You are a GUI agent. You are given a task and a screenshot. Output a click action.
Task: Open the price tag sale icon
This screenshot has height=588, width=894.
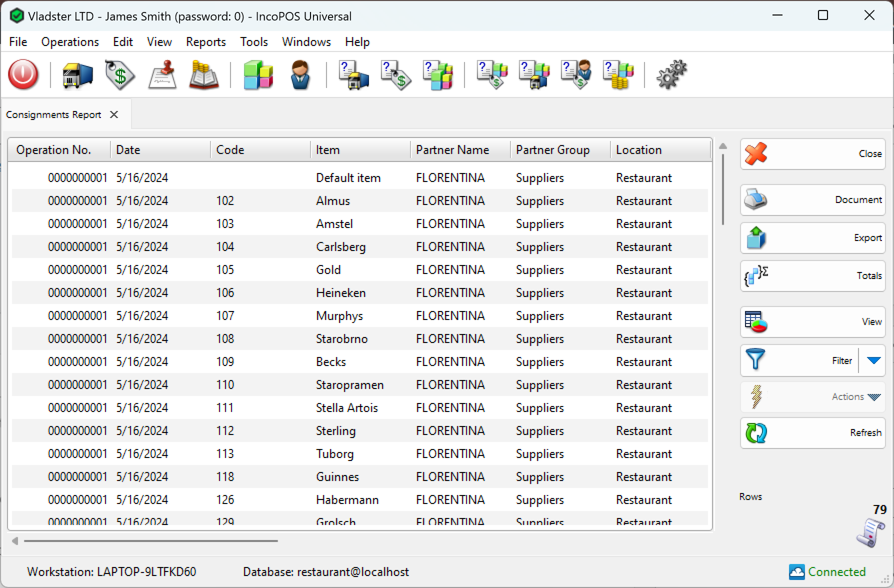[x=119, y=75]
